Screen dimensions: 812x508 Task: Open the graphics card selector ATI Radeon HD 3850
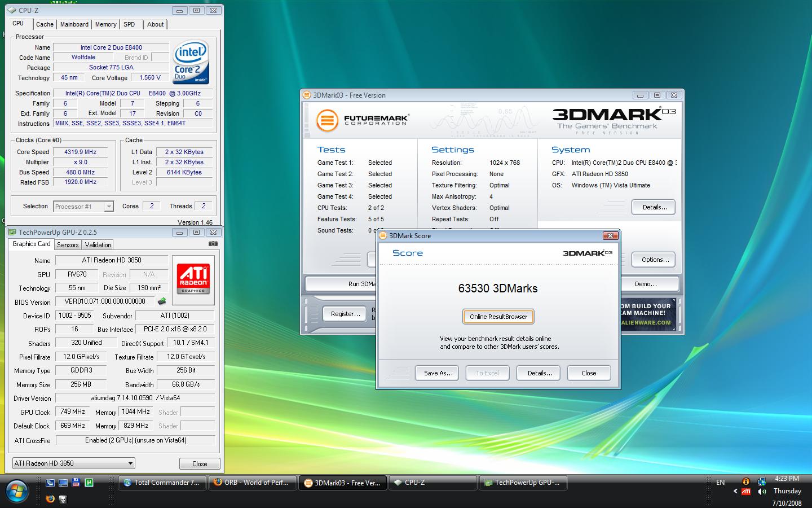click(73, 463)
